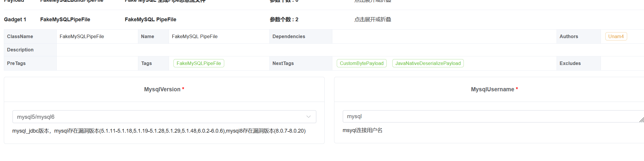Select the Name value FakeMySQL PipeFile
644x161 pixels.
click(195, 36)
